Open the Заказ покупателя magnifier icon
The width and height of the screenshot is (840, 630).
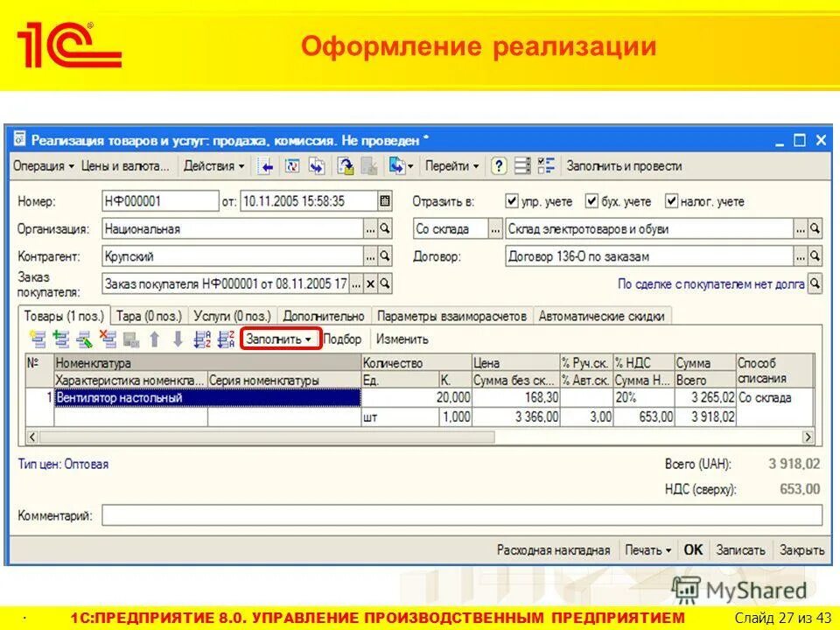(385, 283)
